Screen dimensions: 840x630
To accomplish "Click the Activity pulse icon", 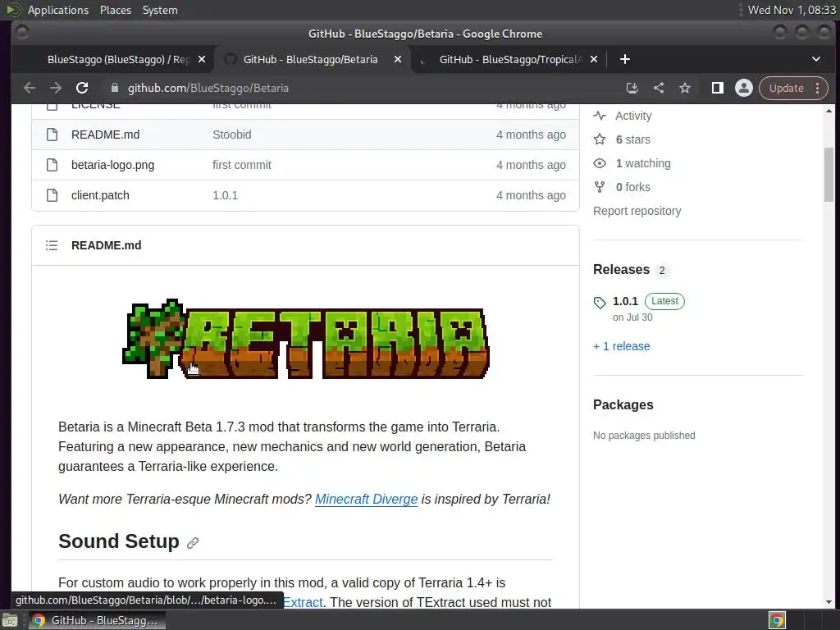I will tap(600, 116).
